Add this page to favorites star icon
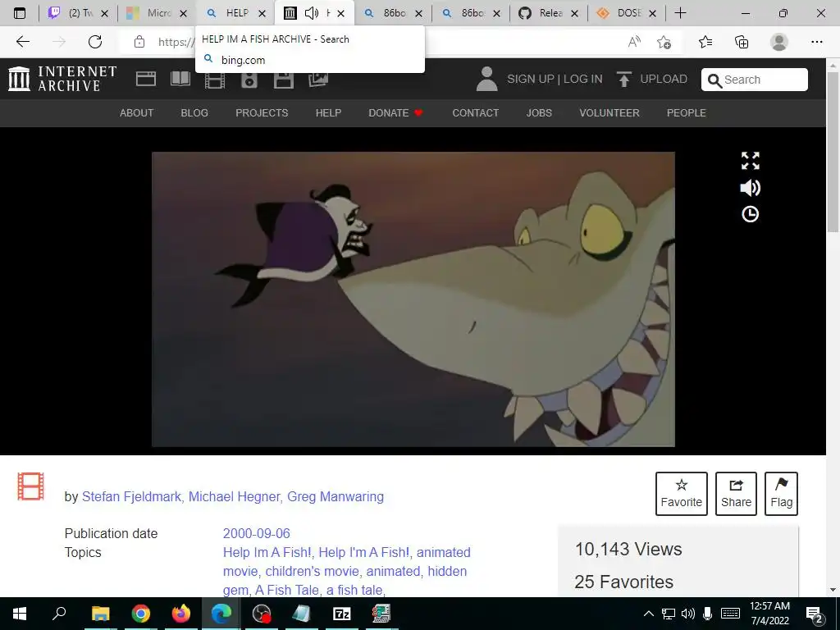Screen dimensions: 840x630 point(664,42)
